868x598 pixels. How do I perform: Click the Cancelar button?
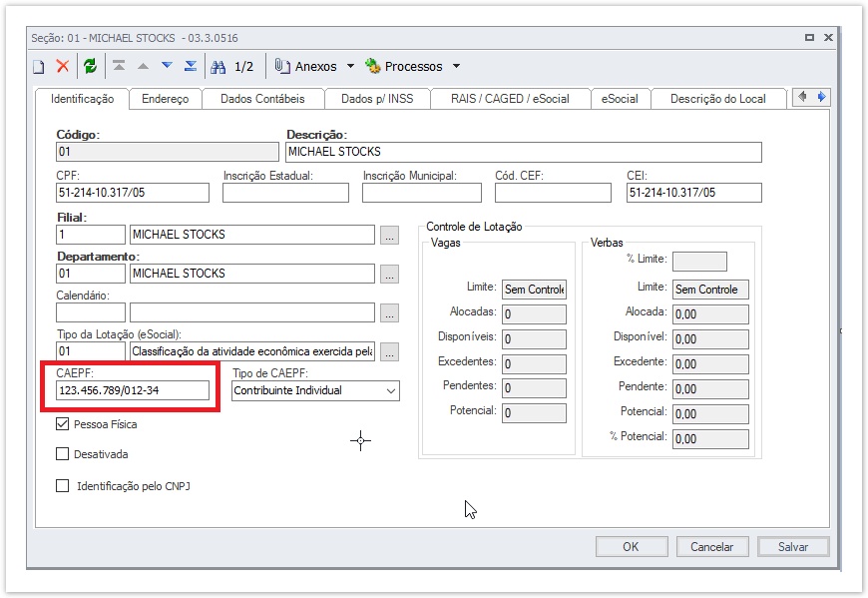[712, 546]
